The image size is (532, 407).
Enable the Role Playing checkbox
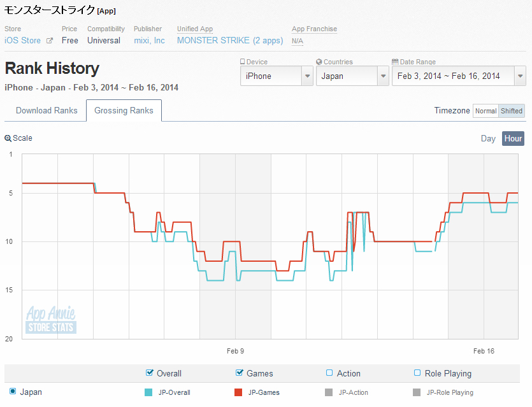pos(417,373)
